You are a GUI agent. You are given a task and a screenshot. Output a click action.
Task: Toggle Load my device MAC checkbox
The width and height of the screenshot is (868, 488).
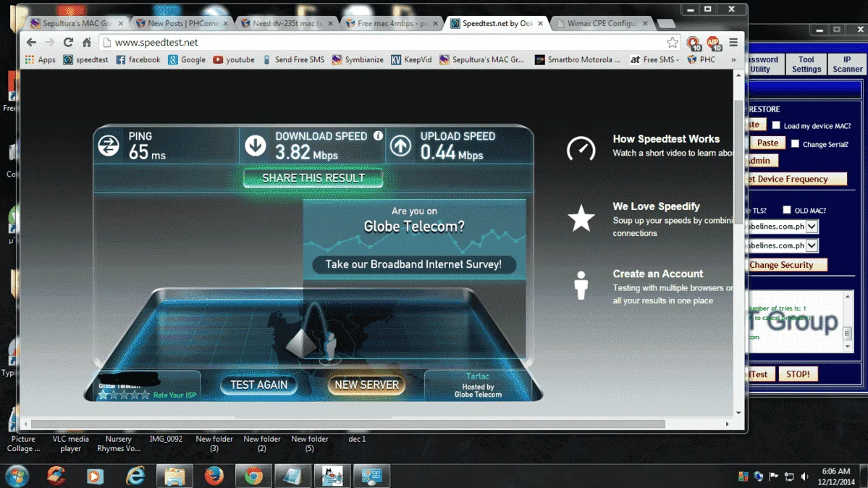click(x=776, y=125)
